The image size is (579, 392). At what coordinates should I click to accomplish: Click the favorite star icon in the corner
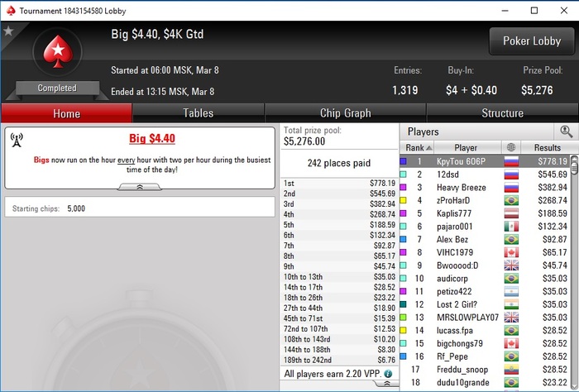[x=8, y=31]
